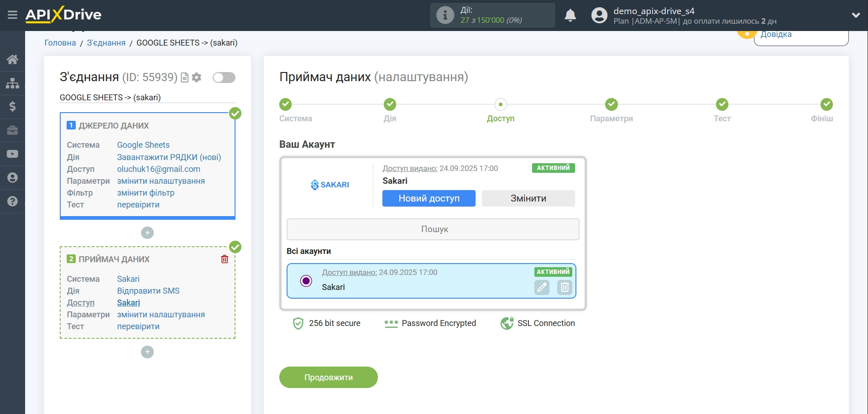
Task: Open the connections sitemap icon in sidebar
Action: pyautogui.click(x=12, y=83)
